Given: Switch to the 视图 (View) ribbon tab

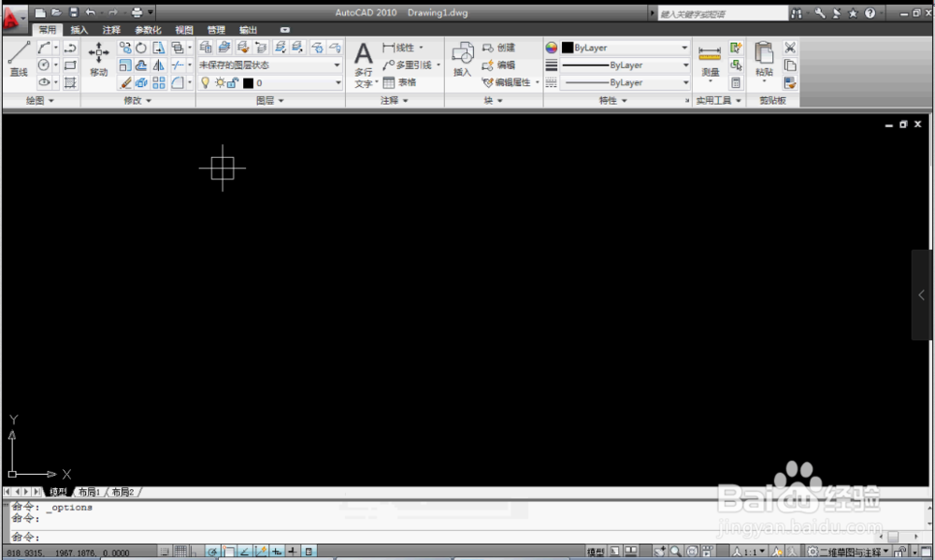Looking at the screenshot, I should pos(183,30).
